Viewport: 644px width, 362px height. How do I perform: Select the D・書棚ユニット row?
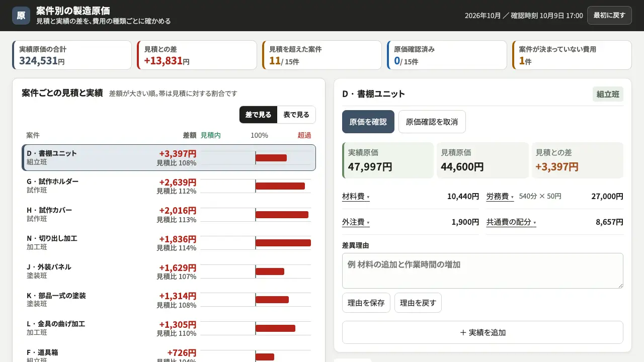(x=169, y=158)
